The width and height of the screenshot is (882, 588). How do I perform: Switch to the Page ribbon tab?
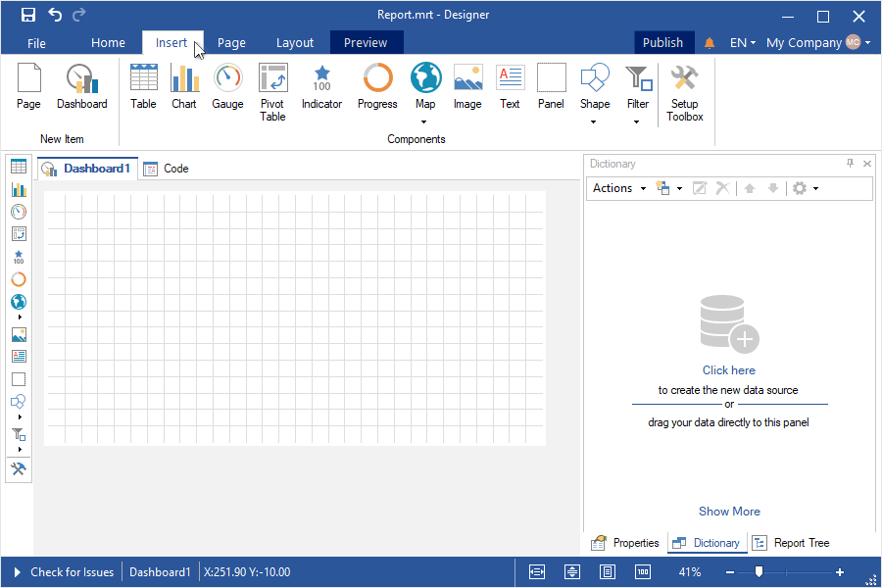point(231,43)
